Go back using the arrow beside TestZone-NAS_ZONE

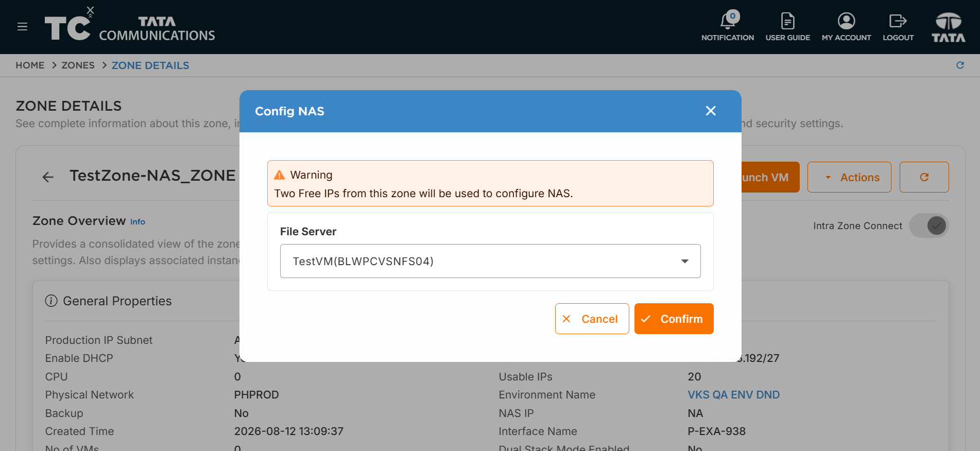[x=48, y=177]
